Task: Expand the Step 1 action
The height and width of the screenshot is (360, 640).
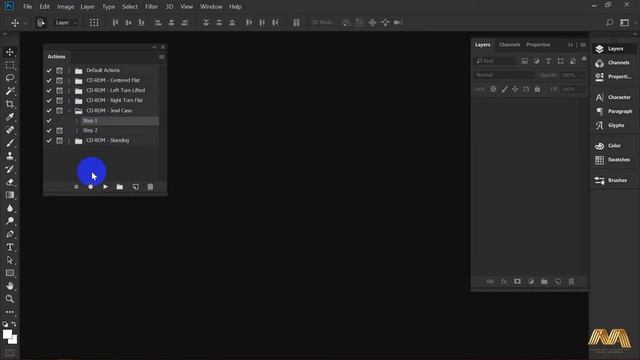Action: pyautogui.click(x=77, y=121)
